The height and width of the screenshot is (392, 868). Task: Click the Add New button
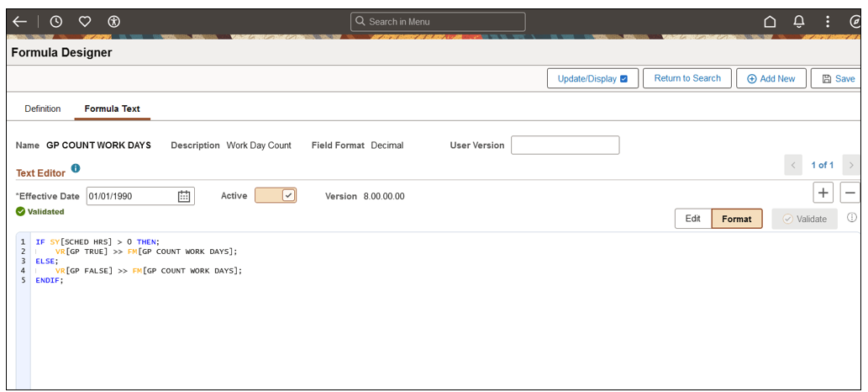tap(771, 78)
